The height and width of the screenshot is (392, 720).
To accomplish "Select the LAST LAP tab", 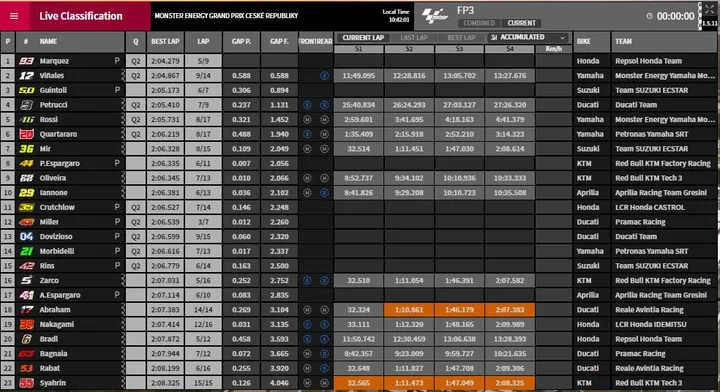I will (x=414, y=38).
